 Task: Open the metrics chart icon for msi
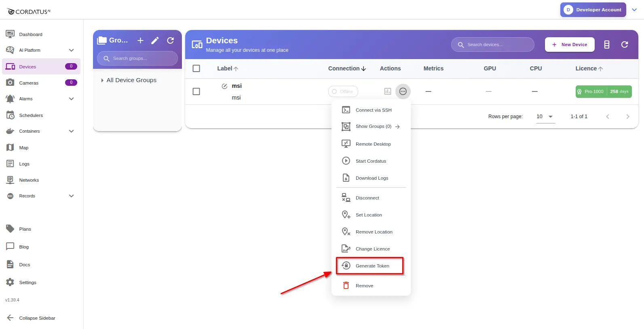pos(387,91)
